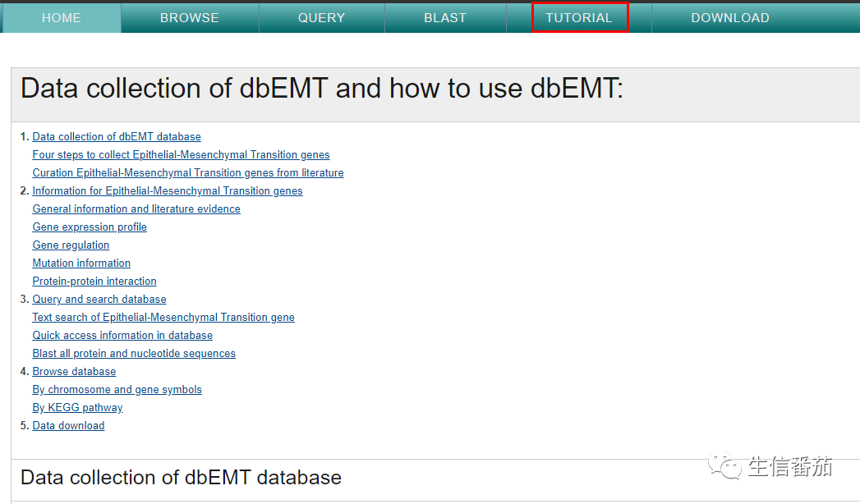The image size is (860, 504).
Task: Open the DOWNLOAD navigation tab
Action: (730, 17)
